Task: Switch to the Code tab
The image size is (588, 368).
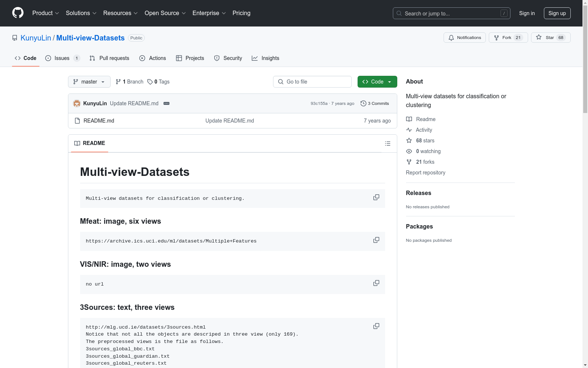Action: (x=26, y=58)
